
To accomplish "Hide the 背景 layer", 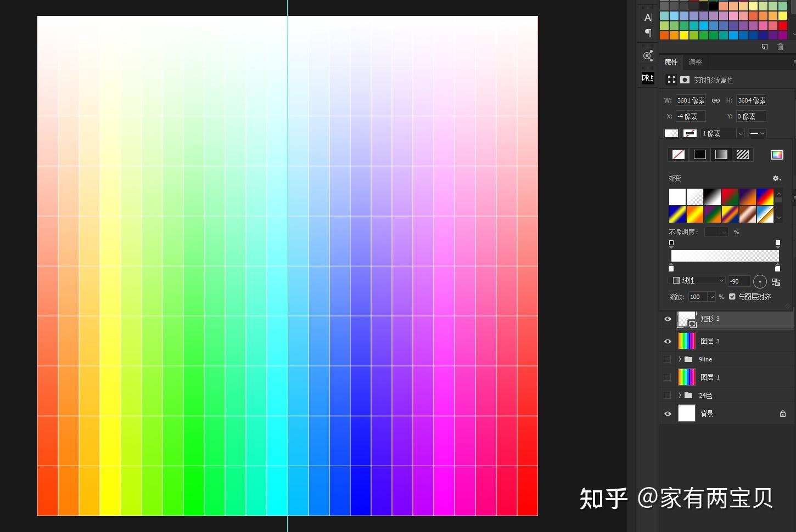I will (668, 414).
